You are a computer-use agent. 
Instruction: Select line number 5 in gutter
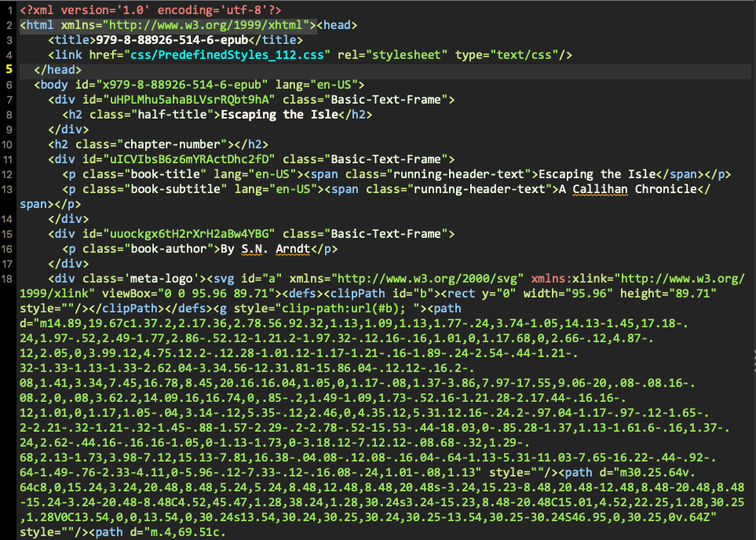pyautogui.click(x=9, y=69)
